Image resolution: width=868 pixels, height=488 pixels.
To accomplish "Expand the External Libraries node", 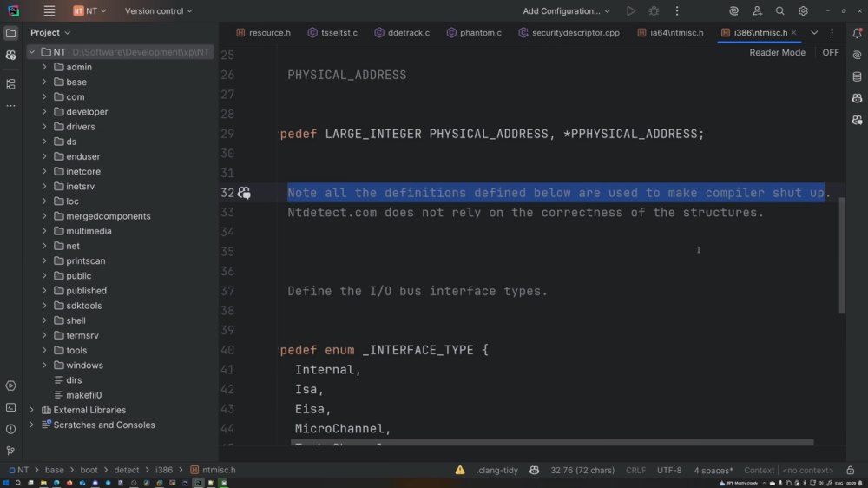I will click(x=32, y=410).
